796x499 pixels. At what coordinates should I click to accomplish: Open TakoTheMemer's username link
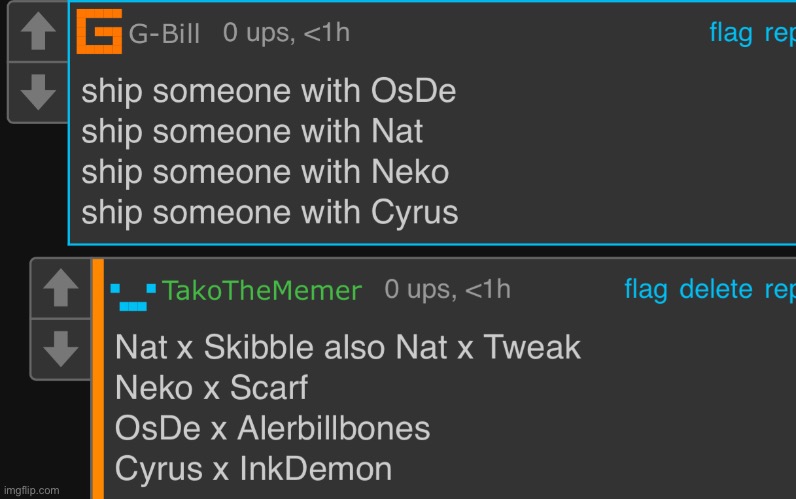[261, 291]
